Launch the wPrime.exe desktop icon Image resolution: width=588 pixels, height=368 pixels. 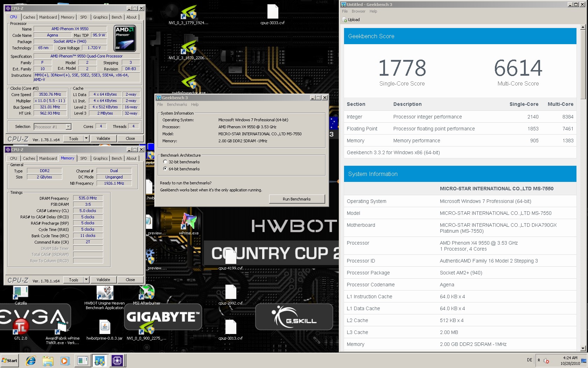coord(189,224)
